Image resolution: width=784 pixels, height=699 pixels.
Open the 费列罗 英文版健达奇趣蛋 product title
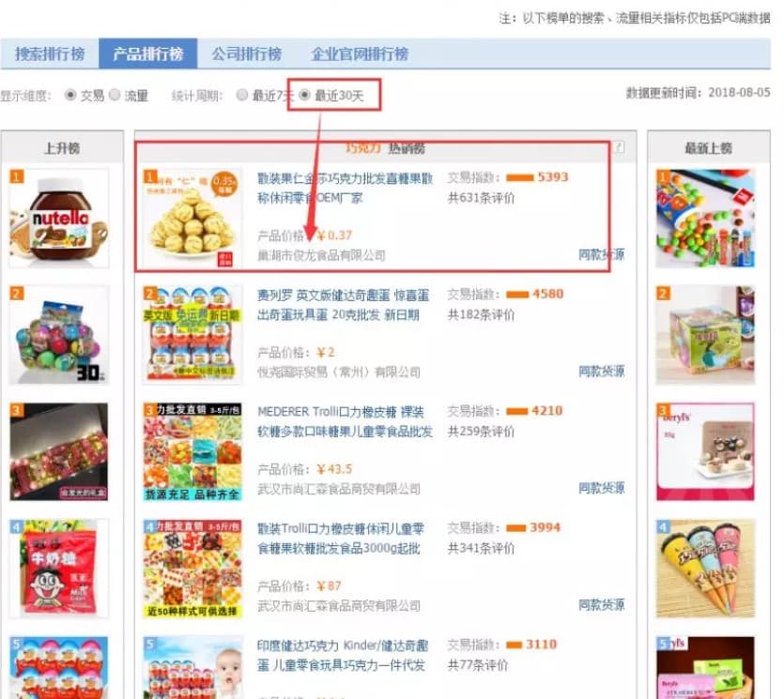click(343, 305)
